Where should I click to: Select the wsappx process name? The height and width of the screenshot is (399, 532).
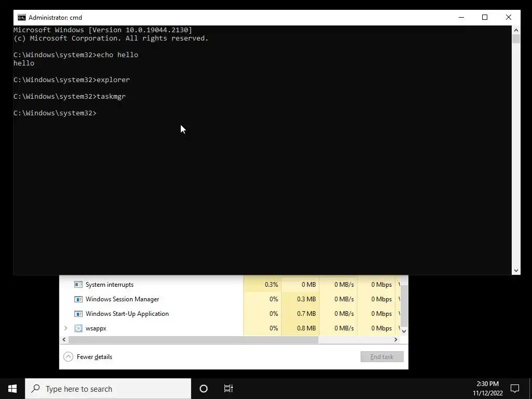96,328
